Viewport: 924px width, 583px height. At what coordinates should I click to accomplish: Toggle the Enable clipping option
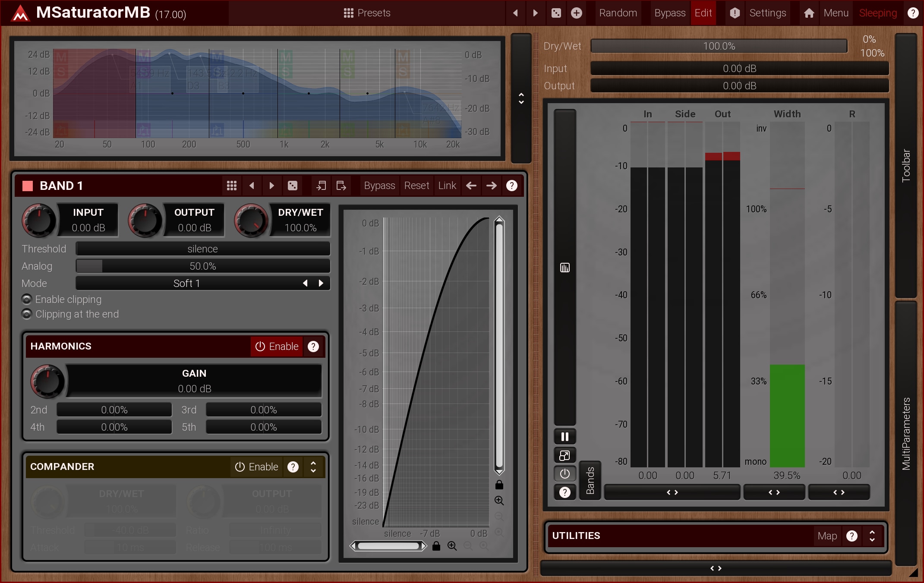tap(27, 299)
